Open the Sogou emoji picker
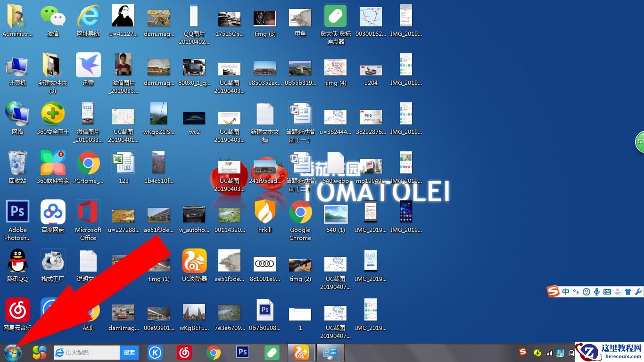The height and width of the screenshot is (362, 644). coord(586,291)
